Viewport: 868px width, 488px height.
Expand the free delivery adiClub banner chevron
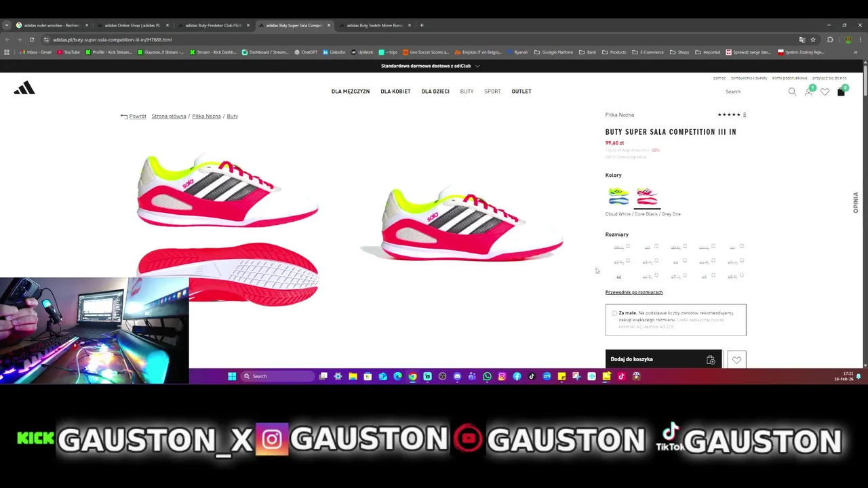[477, 66]
